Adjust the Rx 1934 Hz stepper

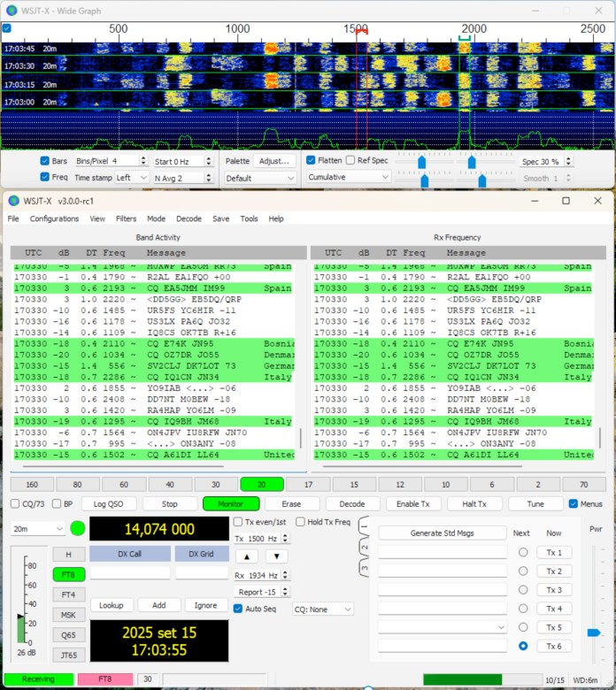[285, 575]
